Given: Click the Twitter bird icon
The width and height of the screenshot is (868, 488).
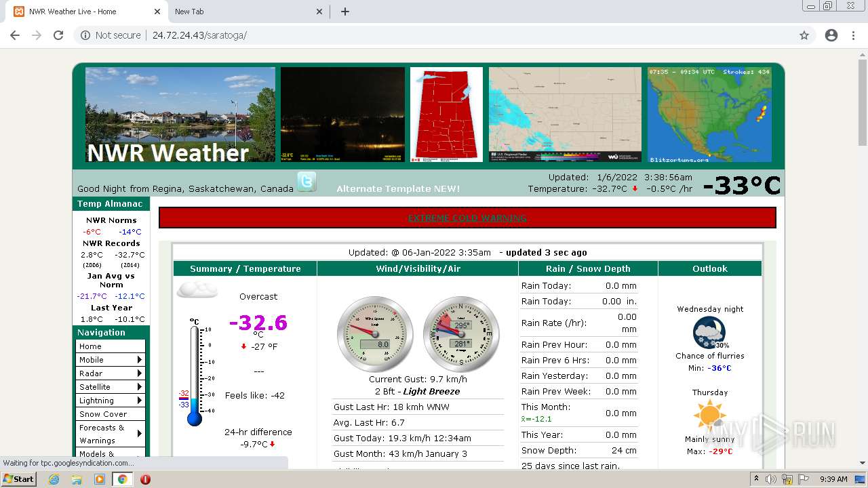Looking at the screenshot, I should point(307,182).
